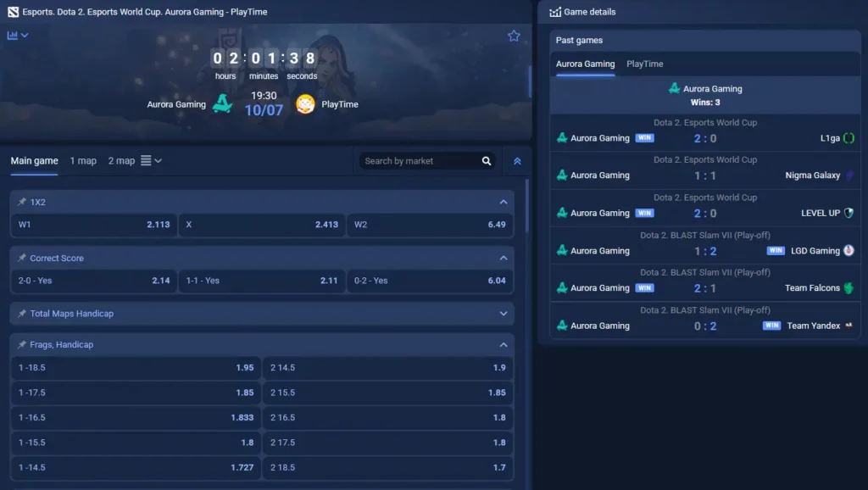
Task: Collapse all markets with double chevron
Action: tap(517, 161)
